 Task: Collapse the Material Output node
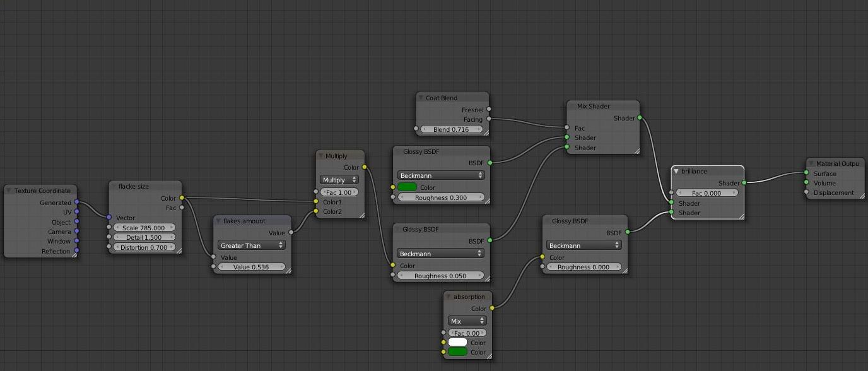[811, 163]
